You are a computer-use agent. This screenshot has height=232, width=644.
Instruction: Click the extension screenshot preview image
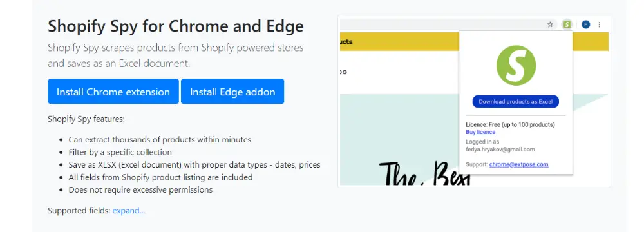click(x=474, y=102)
